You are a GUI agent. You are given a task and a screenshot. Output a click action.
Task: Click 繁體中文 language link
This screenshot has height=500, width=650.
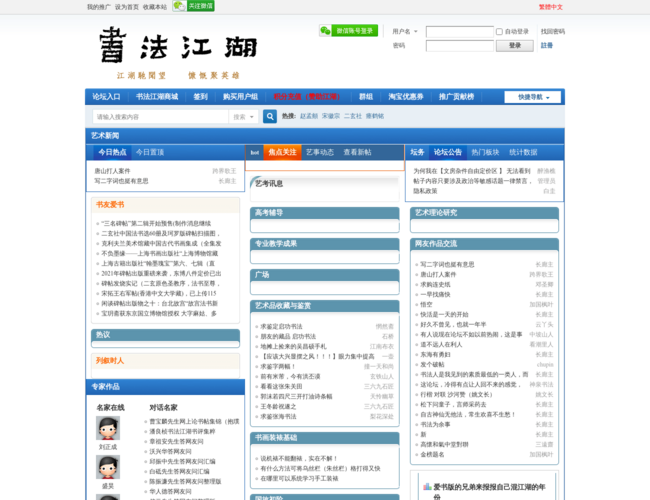pos(551,7)
